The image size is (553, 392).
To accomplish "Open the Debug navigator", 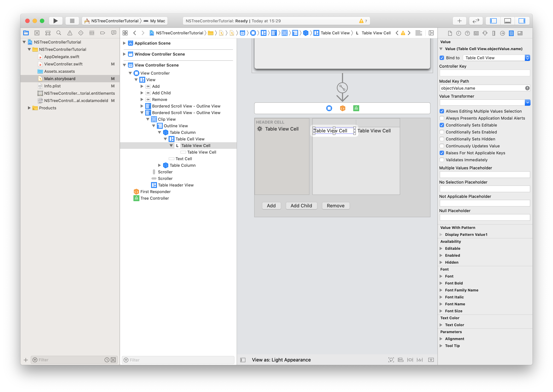I will tap(92, 33).
